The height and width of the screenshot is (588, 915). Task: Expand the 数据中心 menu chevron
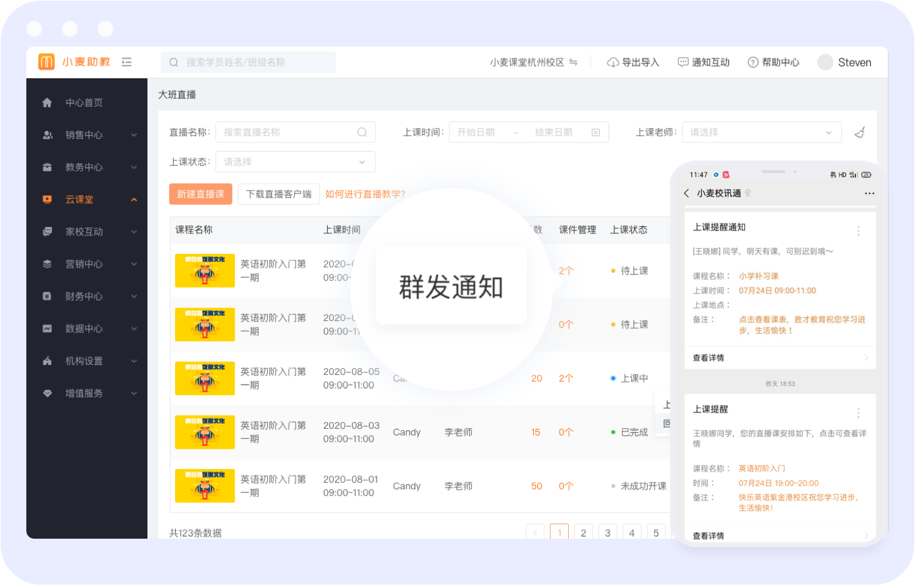pyautogui.click(x=134, y=328)
